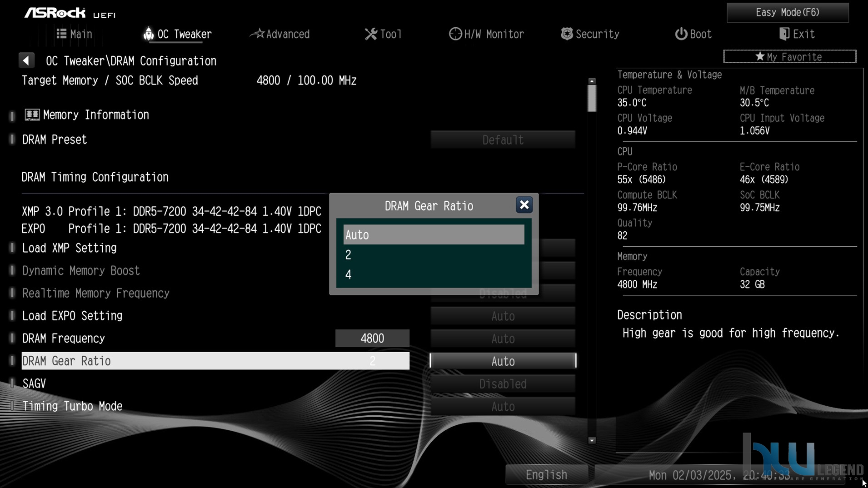The width and height of the screenshot is (868, 488).
Task: Open Timing Turbo Mode Auto dropdown
Action: [x=503, y=406]
